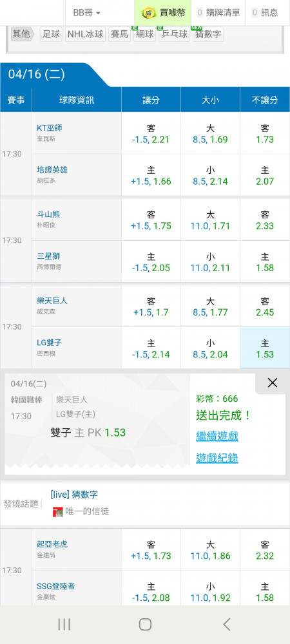Select the 足球 sport tab
Screen dimensions: 290x644
[x=51, y=34]
